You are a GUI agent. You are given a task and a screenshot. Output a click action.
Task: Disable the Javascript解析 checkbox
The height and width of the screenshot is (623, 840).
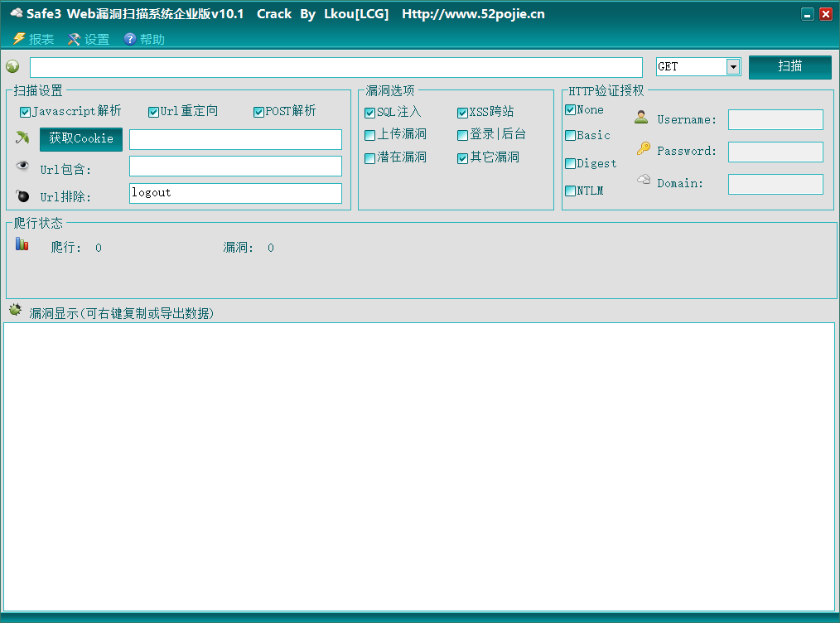click(25, 112)
